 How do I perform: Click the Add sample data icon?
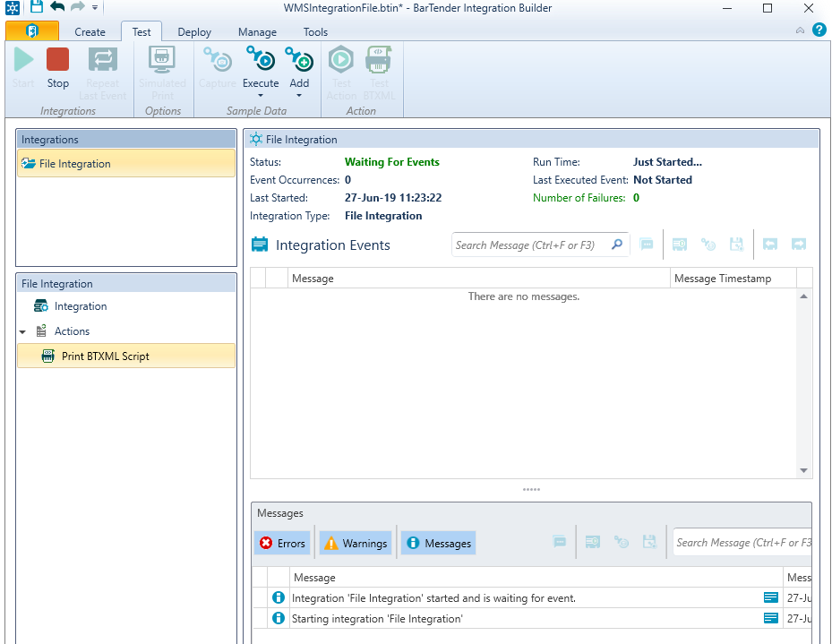pos(299,59)
